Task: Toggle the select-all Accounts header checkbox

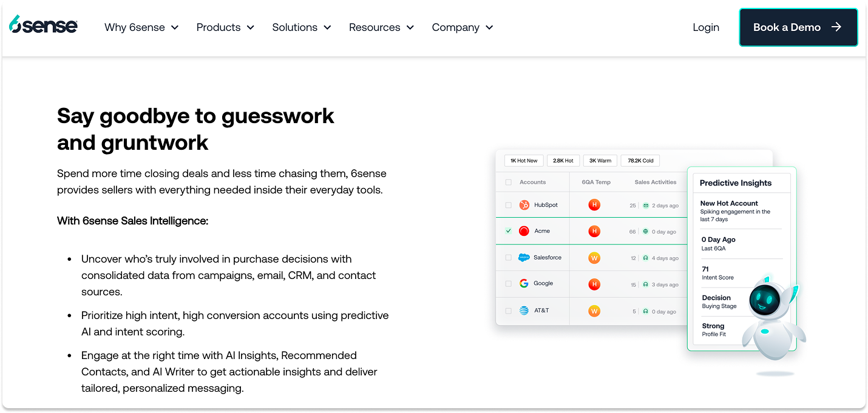Action: click(x=509, y=182)
